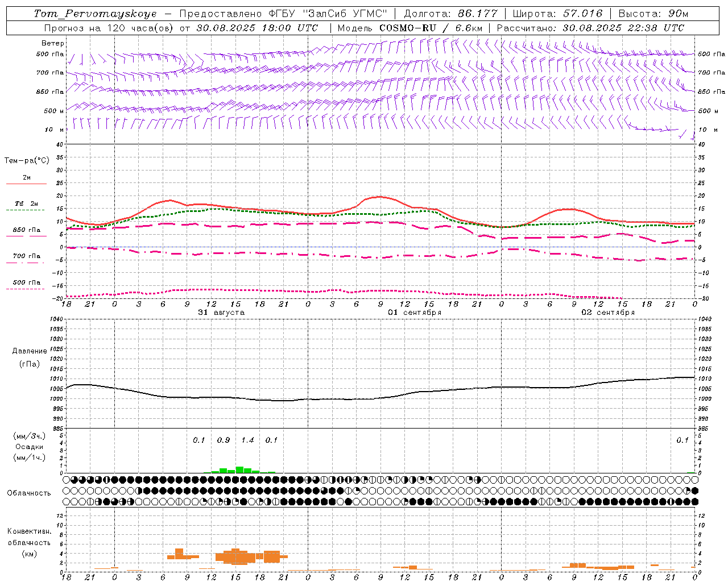Viewport: 728px width, 582px height.
Task: Click the Ветер wind panel label
Action: click(53, 43)
